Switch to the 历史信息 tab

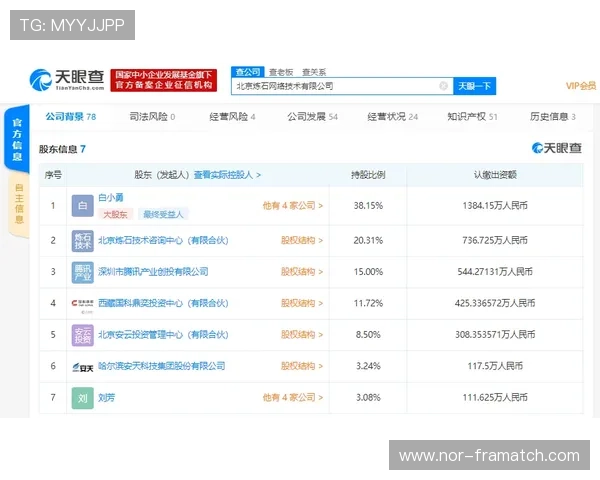553,116
